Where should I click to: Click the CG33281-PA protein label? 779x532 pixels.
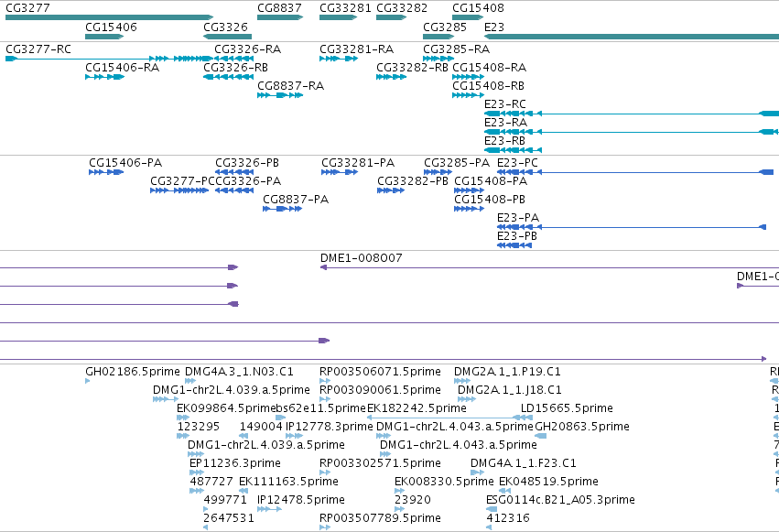click(x=358, y=163)
